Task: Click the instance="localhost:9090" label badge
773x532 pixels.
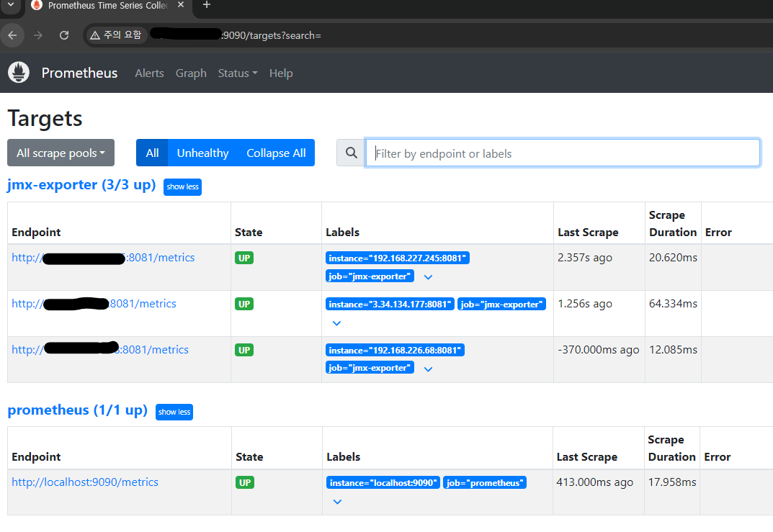Action: [x=383, y=483]
